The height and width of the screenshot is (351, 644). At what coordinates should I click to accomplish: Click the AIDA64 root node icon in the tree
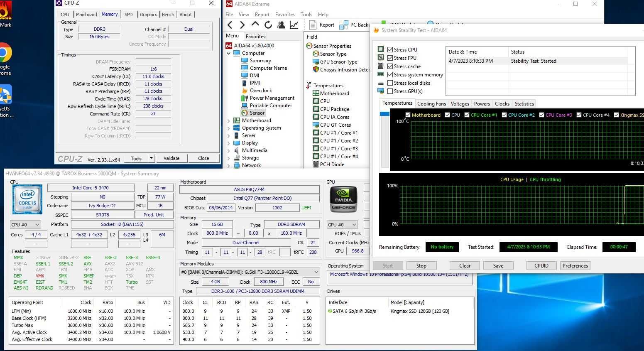(x=229, y=46)
